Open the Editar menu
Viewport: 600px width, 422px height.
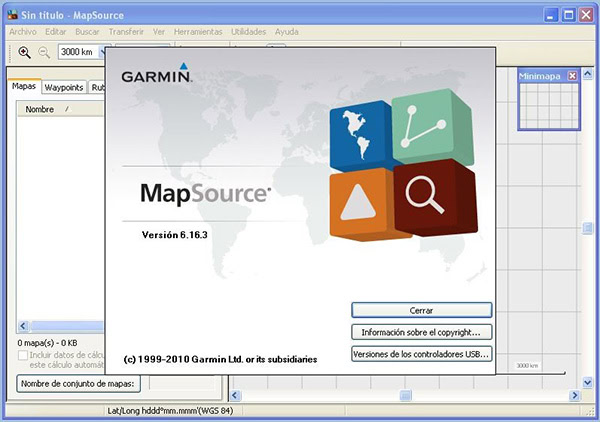pyautogui.click(x=55, y=32)
